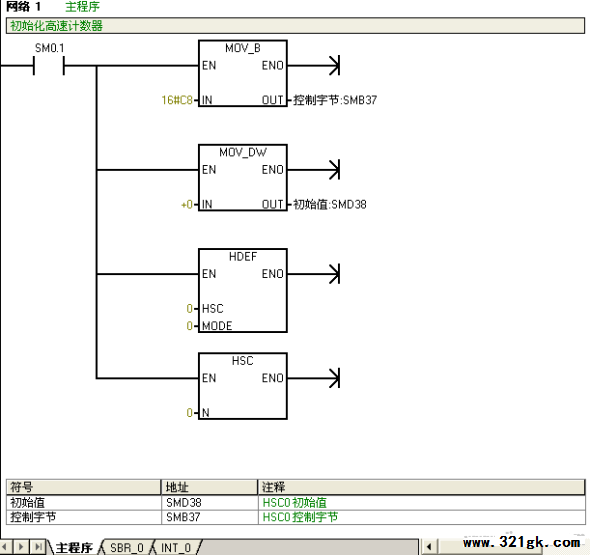
Task: Click the scroll-to-last-tab arrow button
Action: (x=38, y=546)
